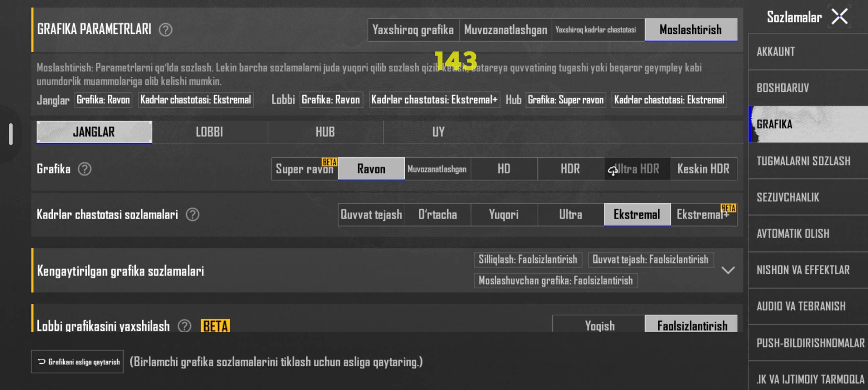Screen dimensions: 868x390
Task: Set frame rate to O'rtacha
Action: pyautogui.click(x=438, y=214)
